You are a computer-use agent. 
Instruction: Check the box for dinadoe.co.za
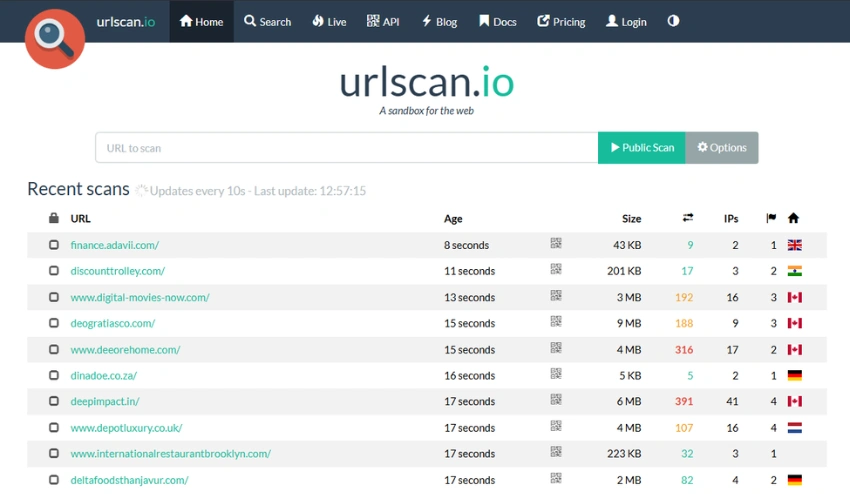[54, 375]
